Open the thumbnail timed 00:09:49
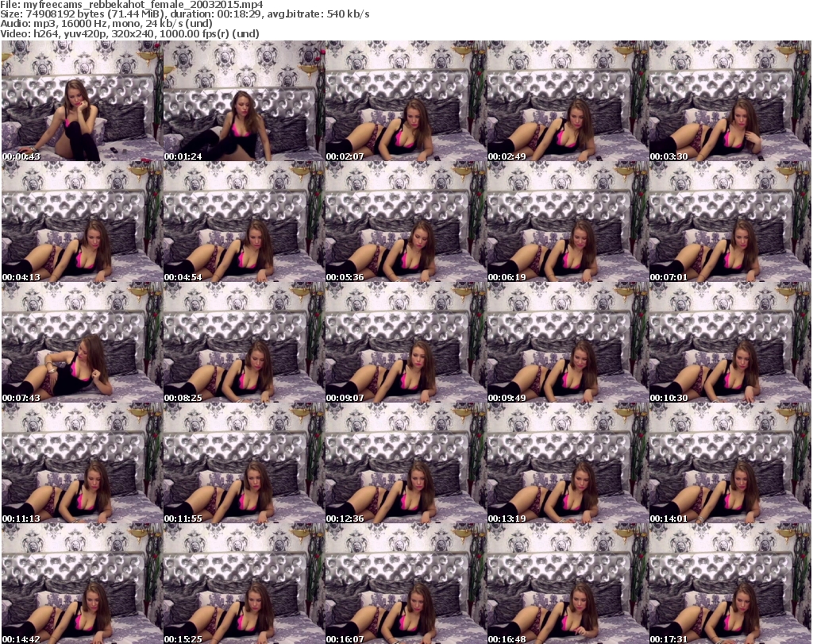 point(567,342)
